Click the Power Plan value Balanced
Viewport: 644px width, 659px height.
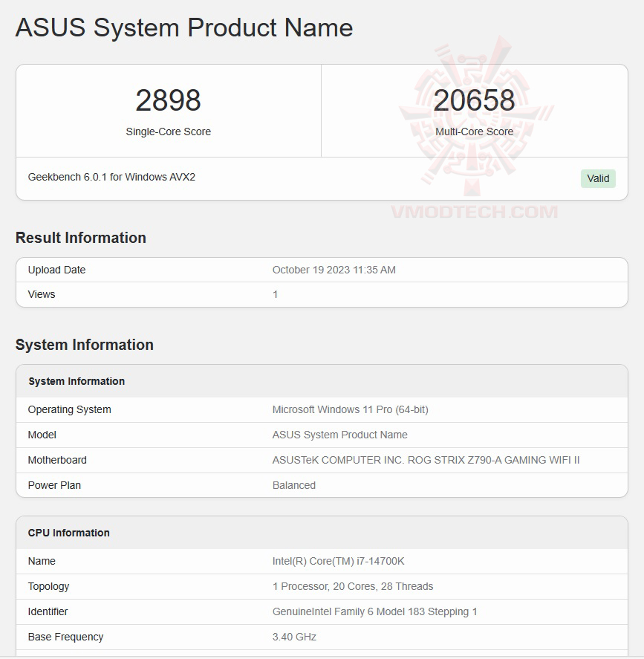point(293,485)
